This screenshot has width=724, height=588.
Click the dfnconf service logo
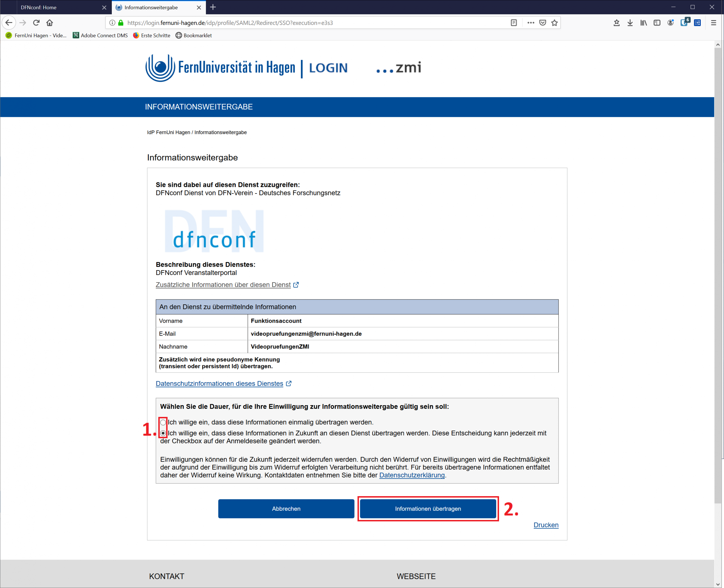(214, 231)
